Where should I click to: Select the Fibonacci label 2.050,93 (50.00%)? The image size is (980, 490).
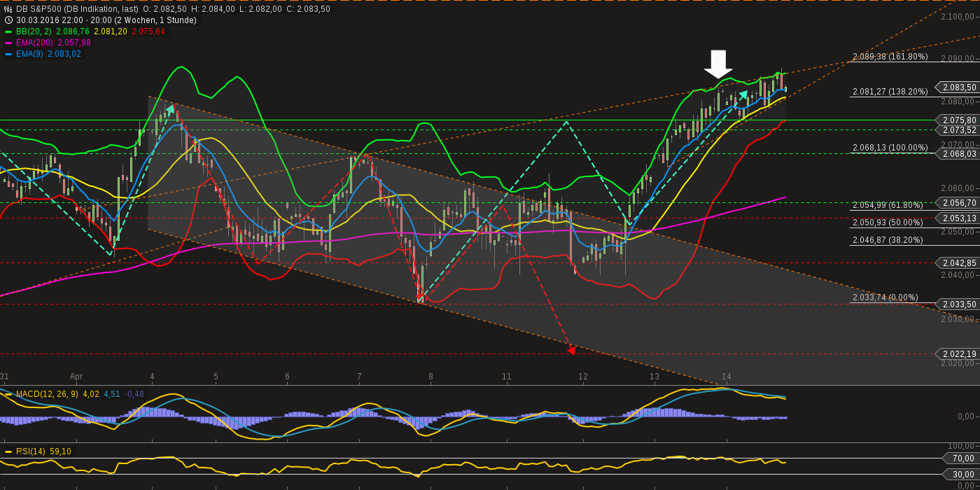(888, 223)
